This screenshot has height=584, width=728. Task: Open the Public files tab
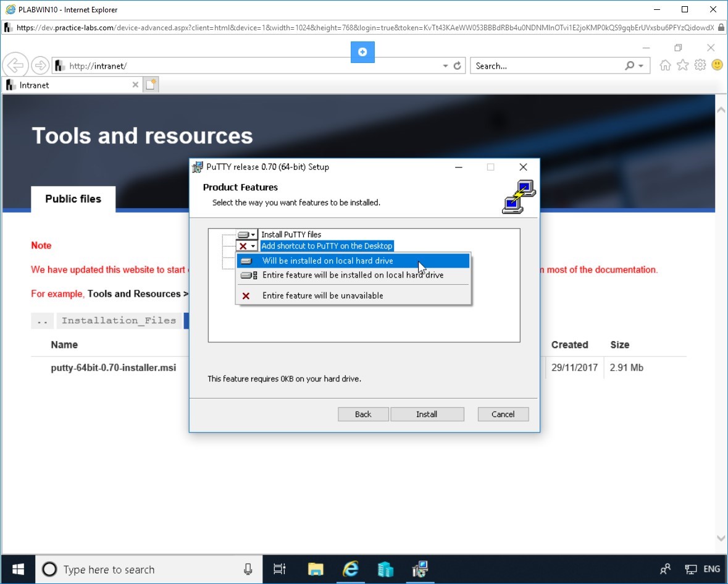(x=73, y=199)
